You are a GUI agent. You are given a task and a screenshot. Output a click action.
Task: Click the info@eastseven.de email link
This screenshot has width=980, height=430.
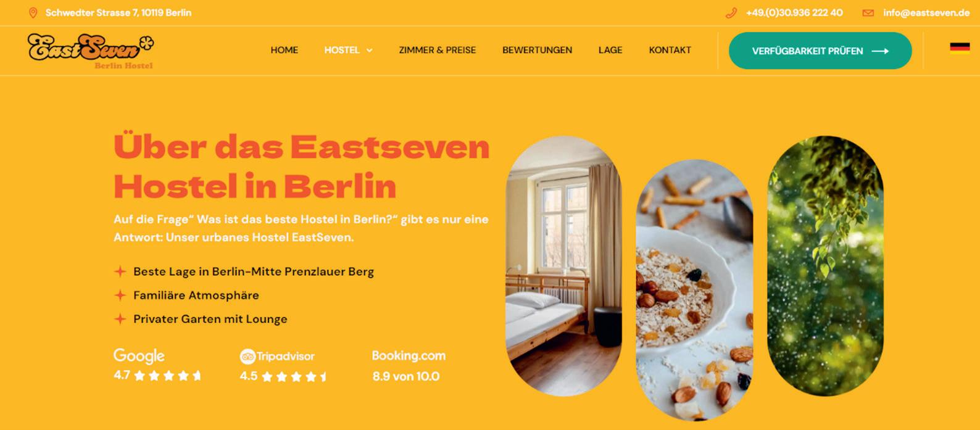pos(926,13)
